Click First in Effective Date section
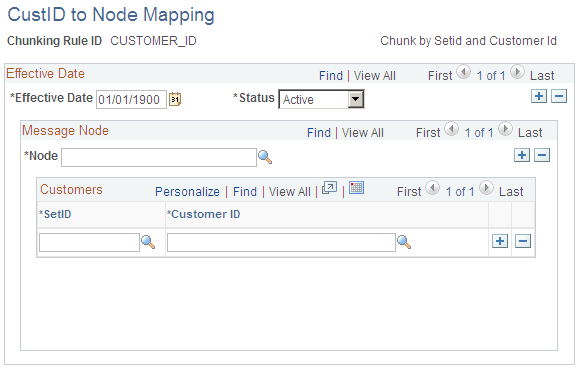The image size is (582, 370). pyautogui.click(x=440, y=76)
